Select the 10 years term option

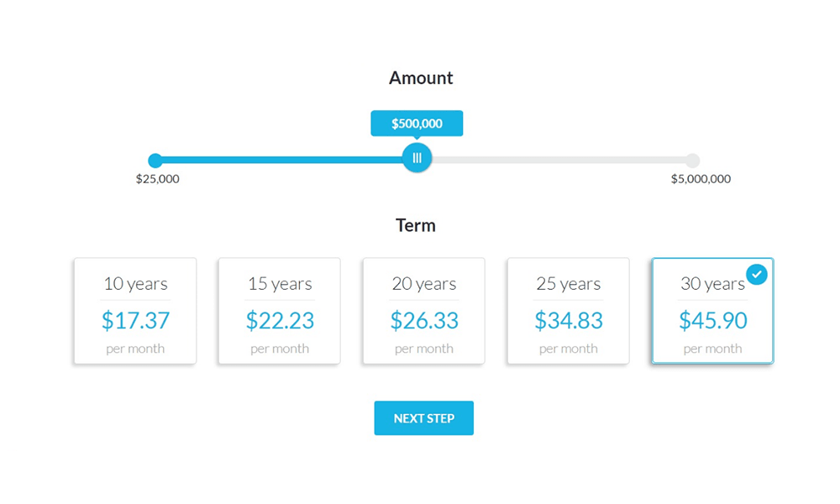[134, 311]
